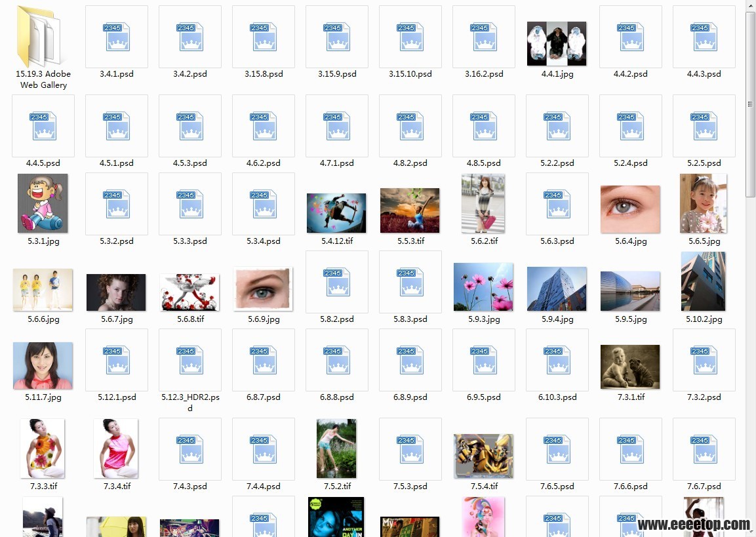Select the 4.4.2.psd file icon
This screenshot has height=537, width=756.
(631, 37)
